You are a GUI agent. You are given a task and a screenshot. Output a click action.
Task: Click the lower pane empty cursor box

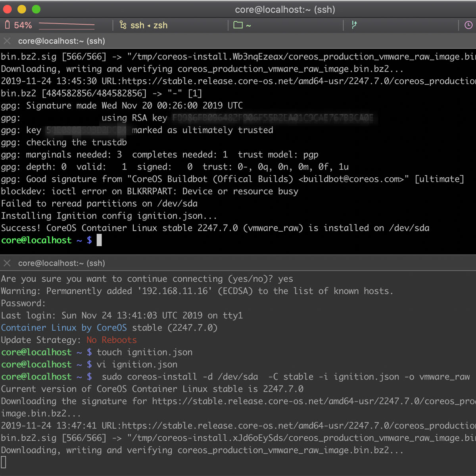[x=4, y=463]
